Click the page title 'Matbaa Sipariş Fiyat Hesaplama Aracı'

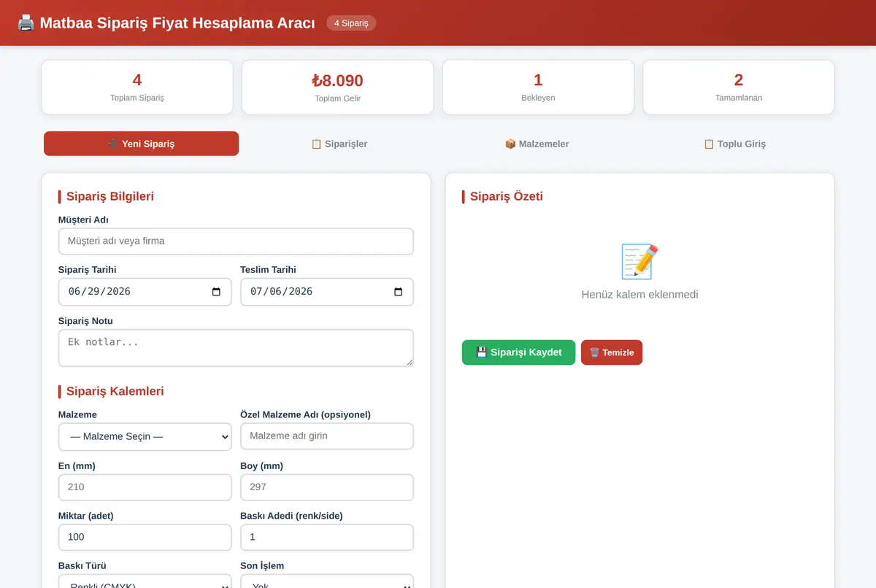[177, 23]
